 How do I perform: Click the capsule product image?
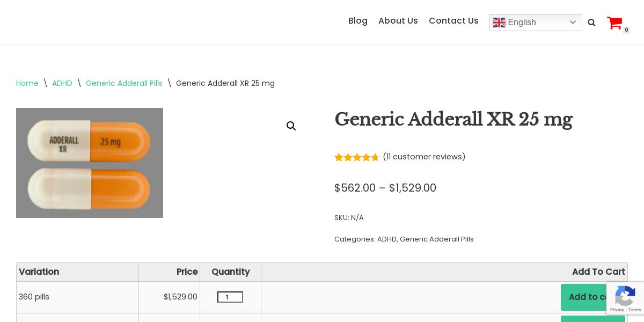(90, 163)
